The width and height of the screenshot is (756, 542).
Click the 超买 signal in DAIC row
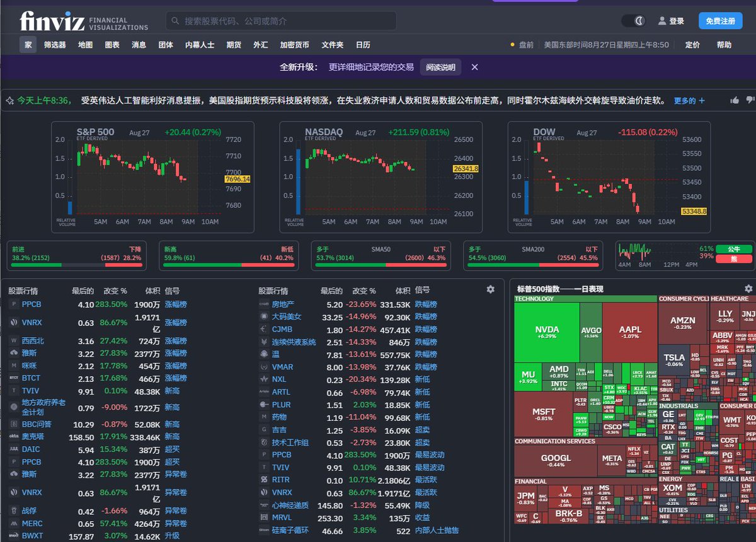(172, 449)
